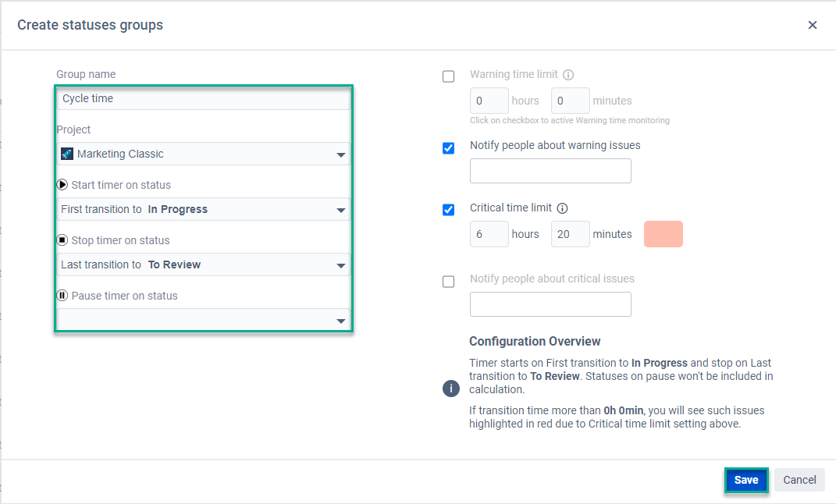The image size is (836, 504).
Task: Check Notify people about critical issues
Action: tap(448, 282)
